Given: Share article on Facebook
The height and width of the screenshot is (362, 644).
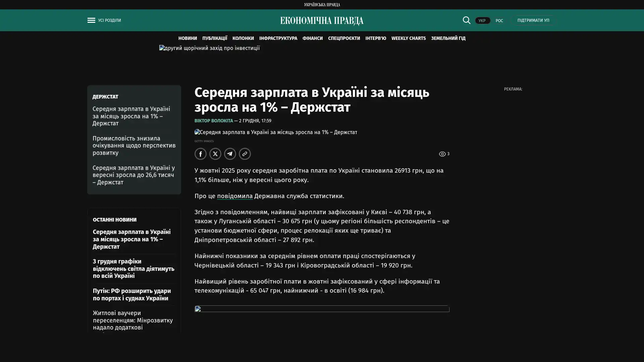Looking at the screenshot, I should [x=200, y=154].
